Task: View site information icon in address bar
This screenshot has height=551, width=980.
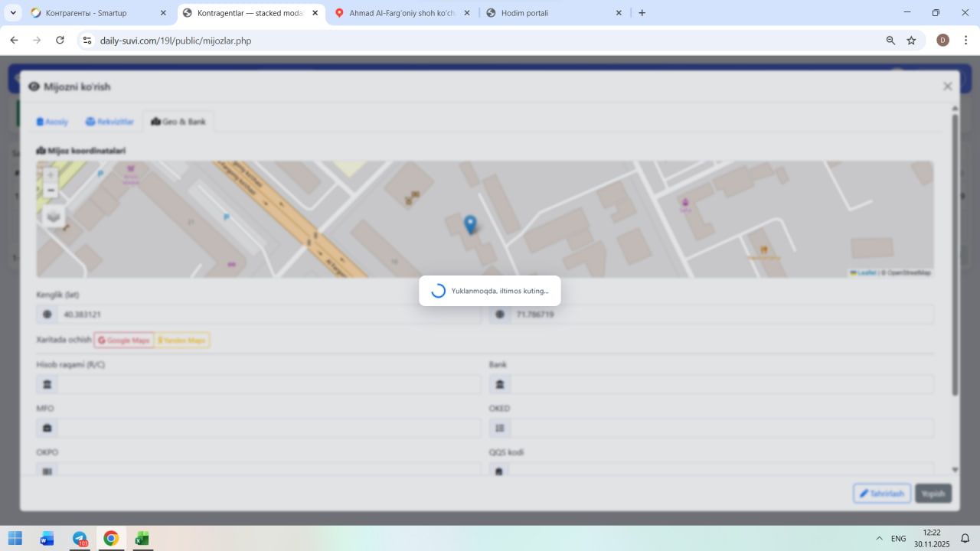Action: coord(87,41)
